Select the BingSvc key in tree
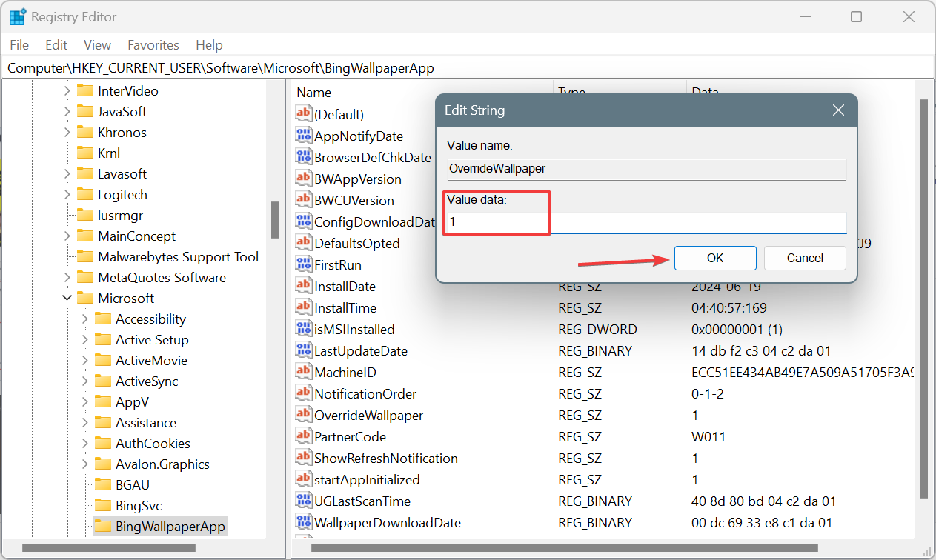Viewport: 936px width, 560px height. (x=139, y=506)
